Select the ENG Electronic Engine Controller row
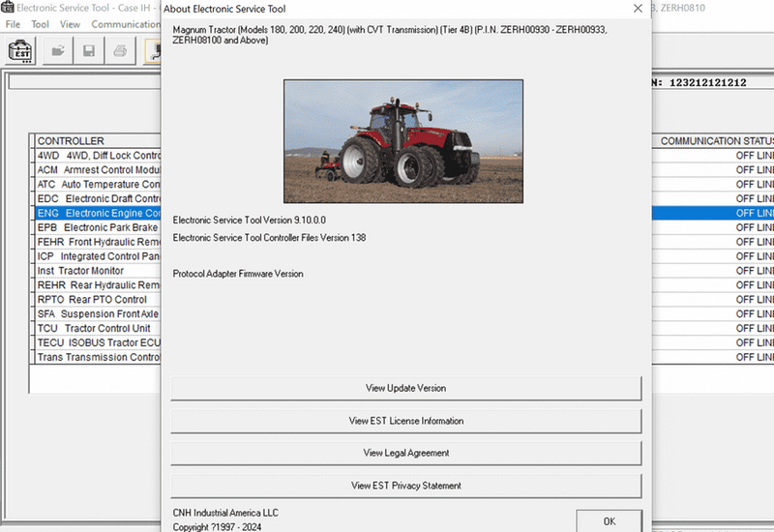Viewport: 774px width, 532px height. pos(98,213)
